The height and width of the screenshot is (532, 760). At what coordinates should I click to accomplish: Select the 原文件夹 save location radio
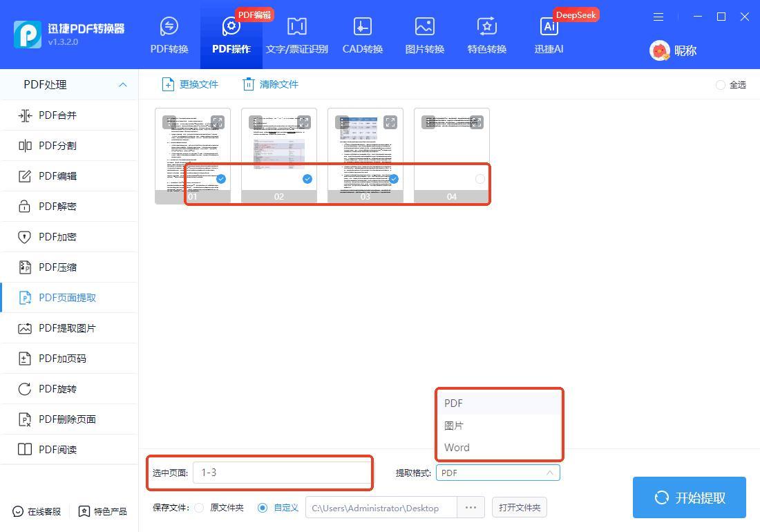(x=199, y=508)
